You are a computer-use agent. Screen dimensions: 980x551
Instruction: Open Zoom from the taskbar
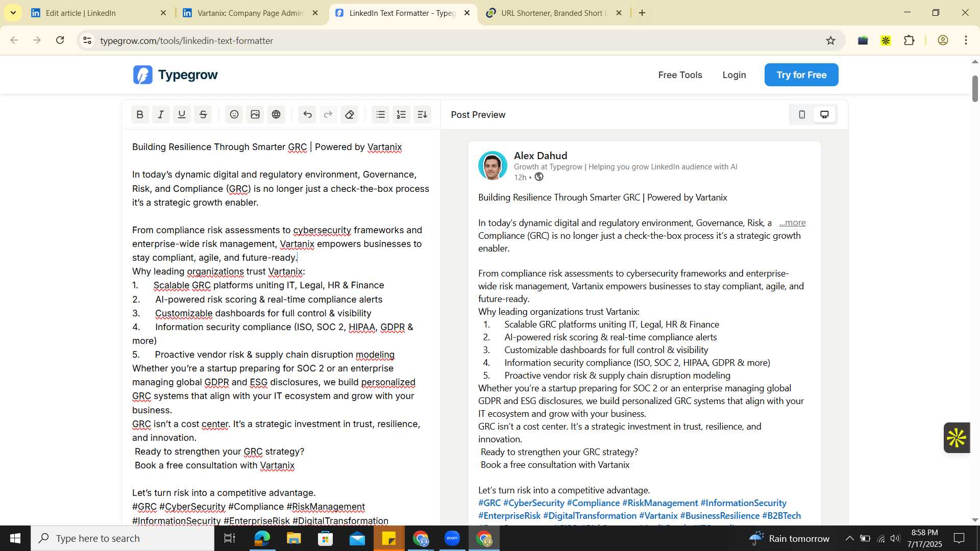coord(452,538)
